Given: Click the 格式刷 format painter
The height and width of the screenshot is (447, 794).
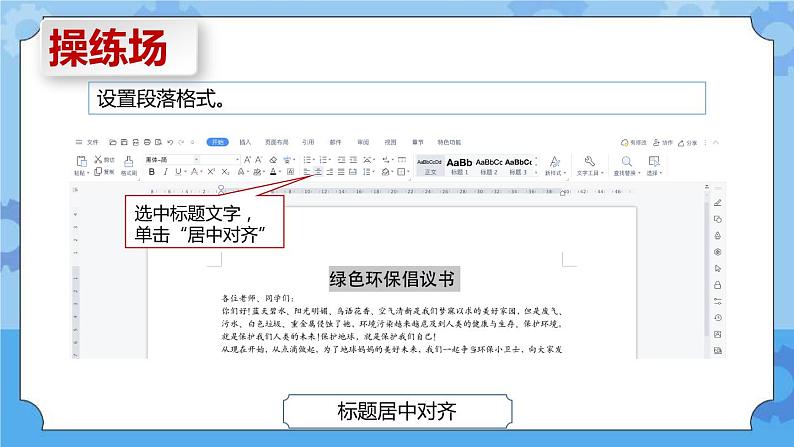Looking at the screenshot, I should pos(129,166).
